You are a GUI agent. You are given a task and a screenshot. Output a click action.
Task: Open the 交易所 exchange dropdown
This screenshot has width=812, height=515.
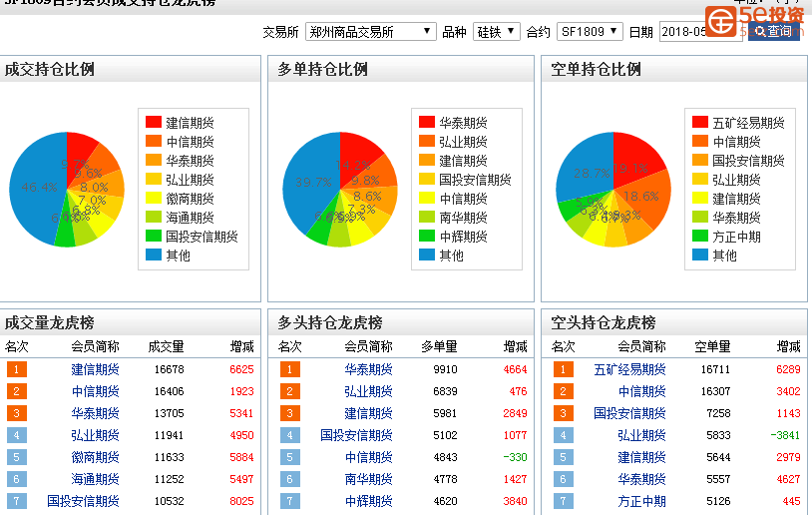point(370,32)
